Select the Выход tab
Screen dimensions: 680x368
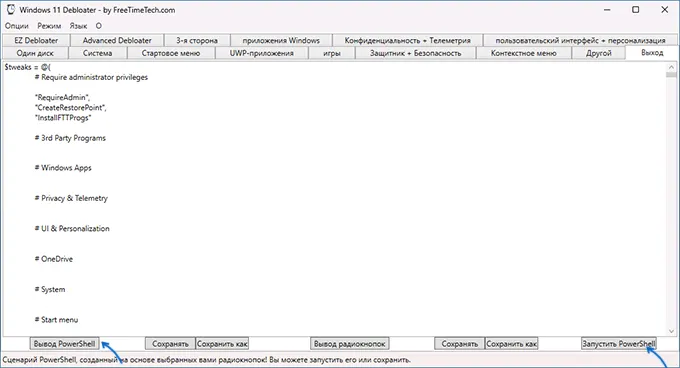pyautogui.click(x=652, y=52)
